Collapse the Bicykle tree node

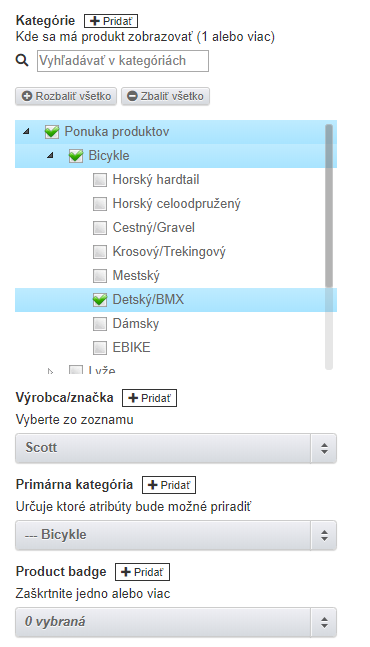pos(50,156)
